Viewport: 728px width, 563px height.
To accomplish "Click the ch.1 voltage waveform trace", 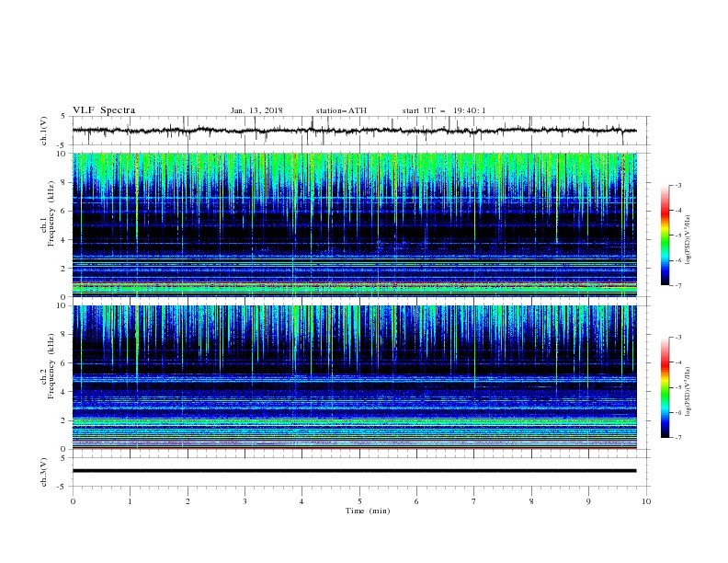I will pos(354,131).
